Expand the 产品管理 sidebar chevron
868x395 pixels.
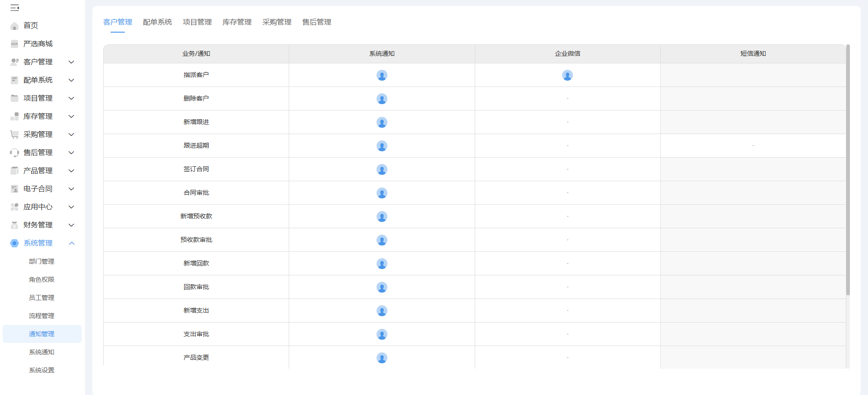[71, 171]
